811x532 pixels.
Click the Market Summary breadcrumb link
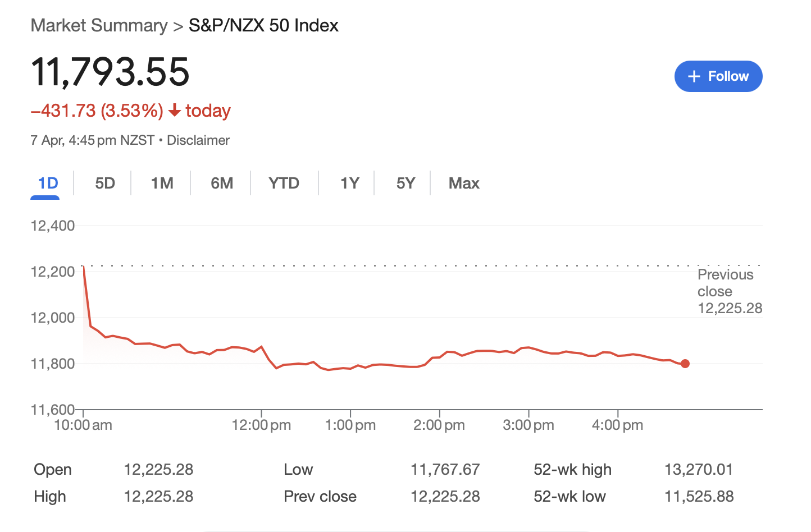pyautogui.click(x=99, y=26)
